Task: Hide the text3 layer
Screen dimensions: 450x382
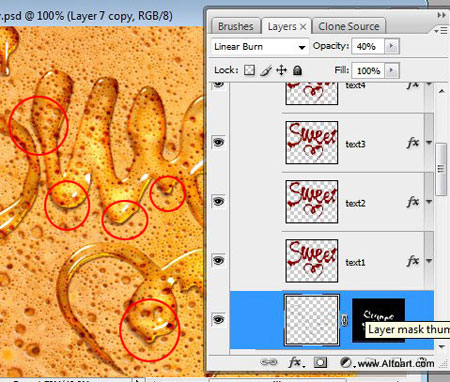Action: point(218,143)
